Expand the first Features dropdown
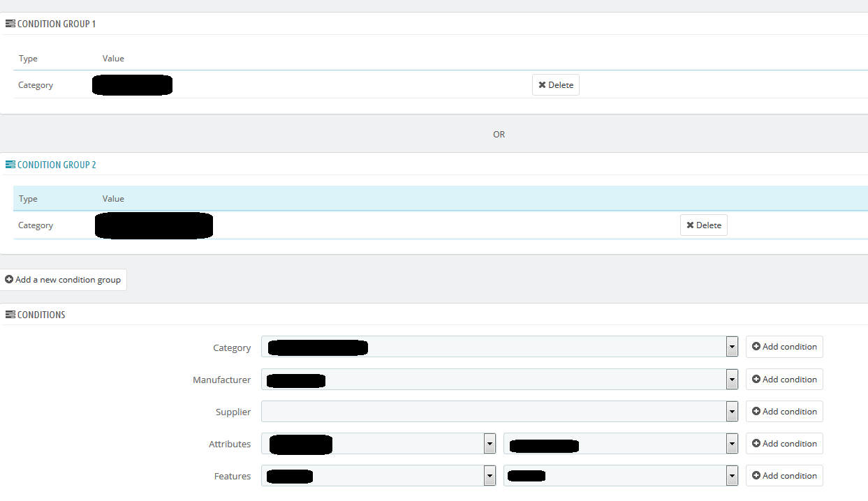The image size is (868, 501). (x=490, y=476)
